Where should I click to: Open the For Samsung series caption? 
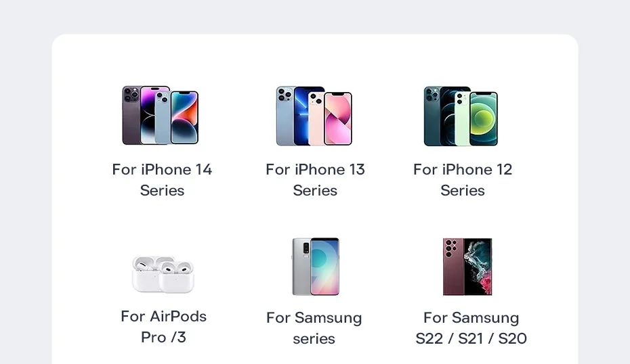click(314, 328)
